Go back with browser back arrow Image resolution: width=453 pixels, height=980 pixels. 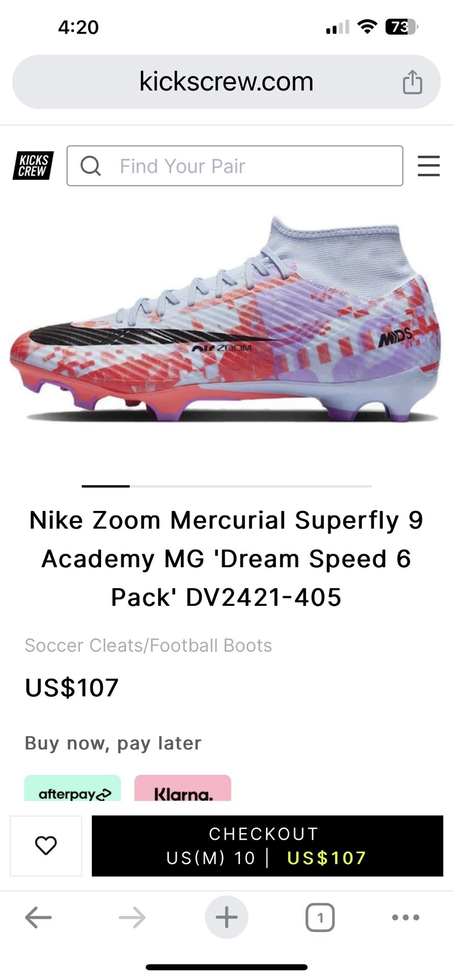38,918
